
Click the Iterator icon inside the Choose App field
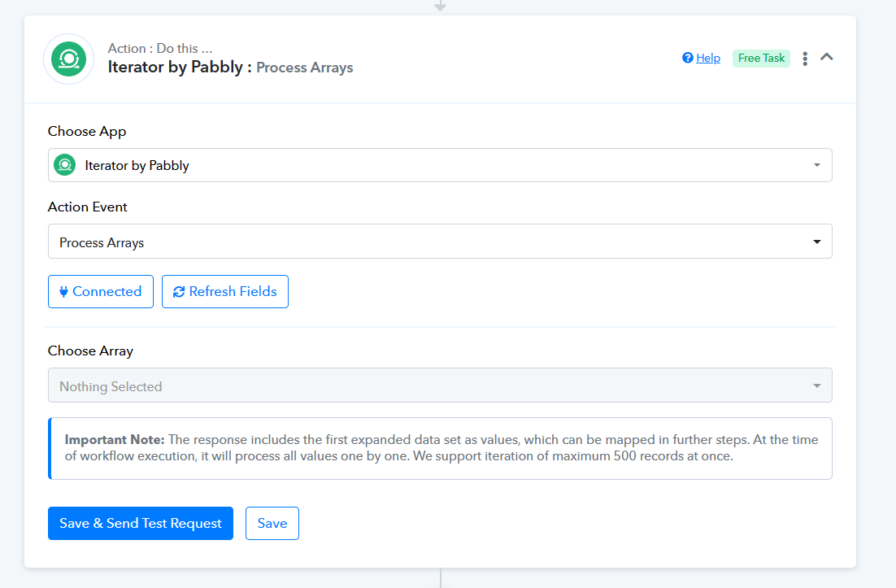[64, 165]
